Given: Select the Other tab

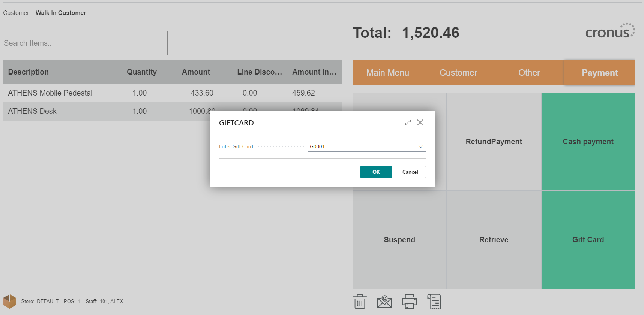Looking at the screenshot, I should coord(529,73).
